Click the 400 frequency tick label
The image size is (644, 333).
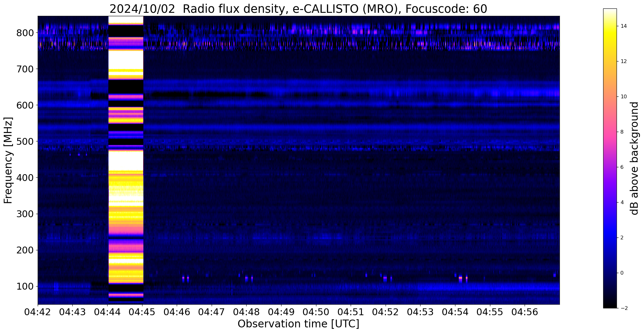point(25,178)
